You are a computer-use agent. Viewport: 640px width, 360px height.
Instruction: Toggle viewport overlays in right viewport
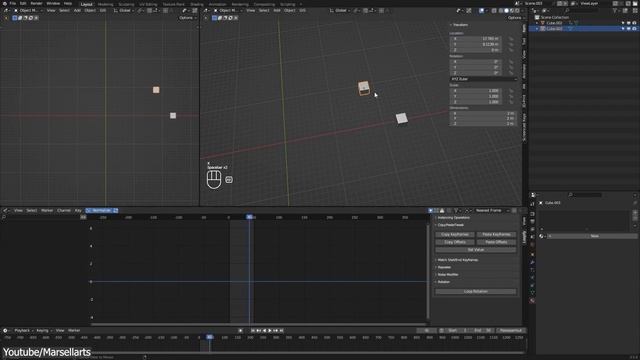[x=482, y=11]
